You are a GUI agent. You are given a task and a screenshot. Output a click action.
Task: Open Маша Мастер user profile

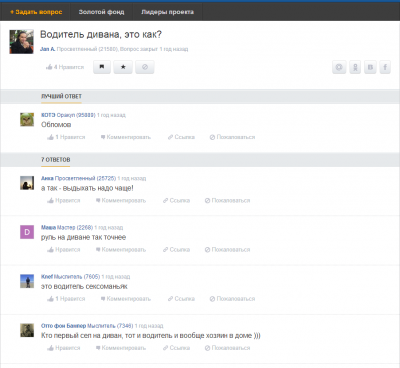click(67, 227)
